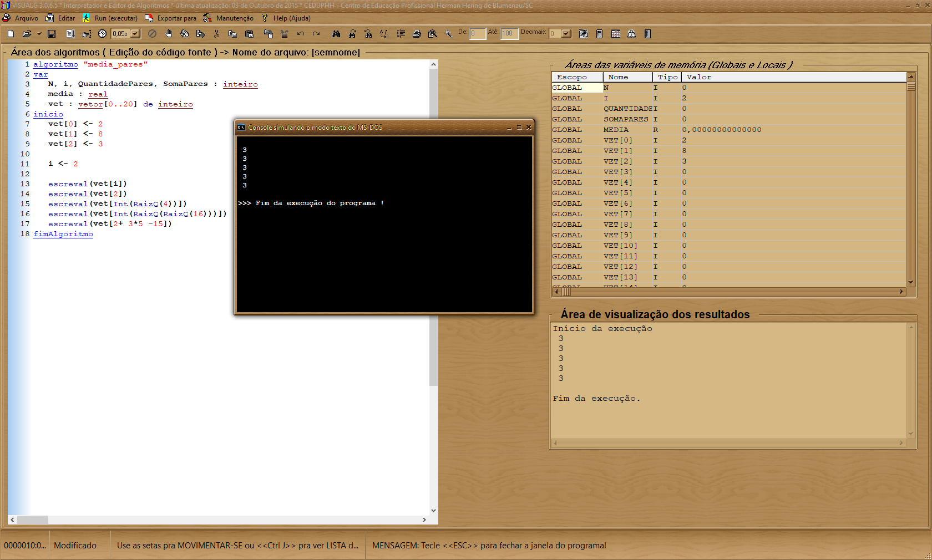
Task: Click the step-by-step run icon
Action: [x=70, y=34]
